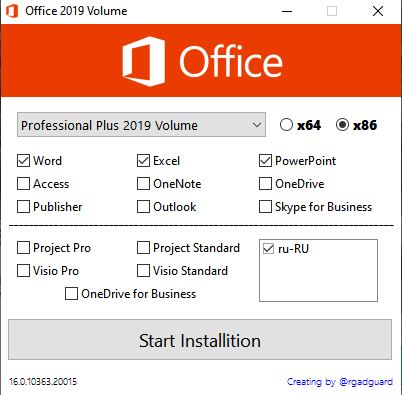Click the Office logo icon in the title bar
402x395 pixels.
[12, 11]
